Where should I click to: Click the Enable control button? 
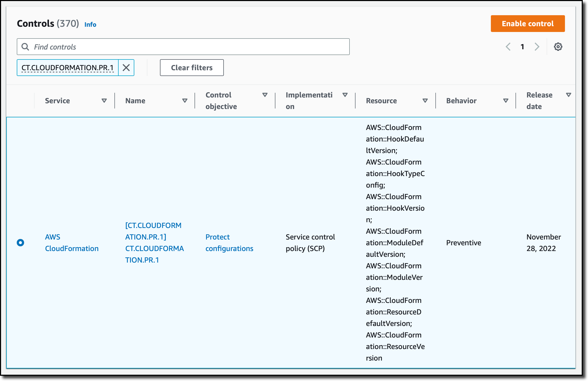528,24
